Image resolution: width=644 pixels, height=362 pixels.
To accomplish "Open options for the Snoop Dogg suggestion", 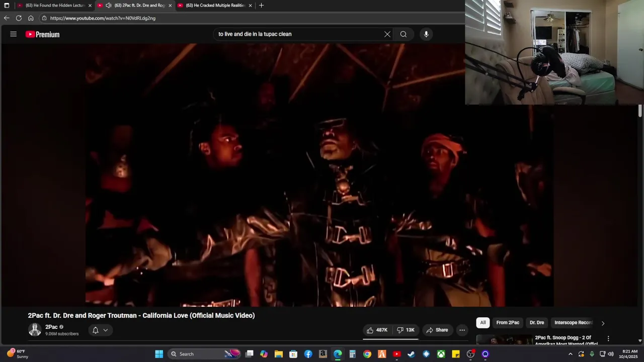I will coord(608,339).
